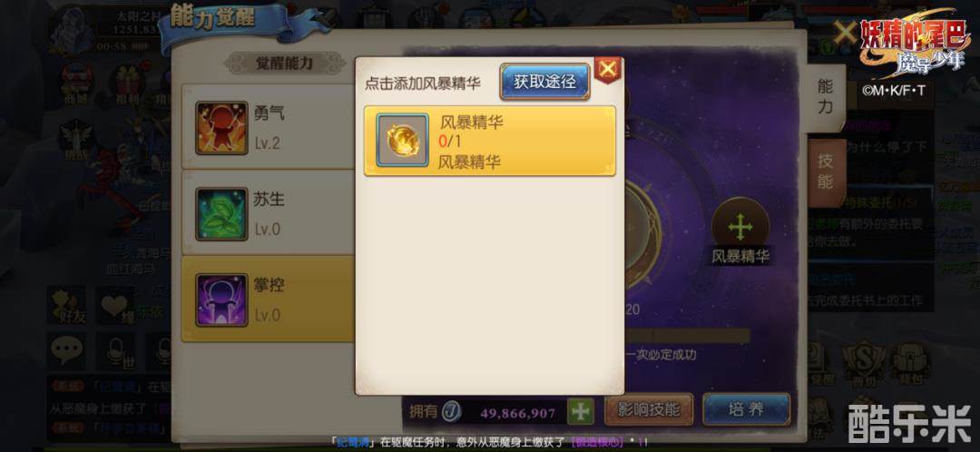
Task: Select the 苏生 green leaf ability icon
Action: (x=221, y=214)
